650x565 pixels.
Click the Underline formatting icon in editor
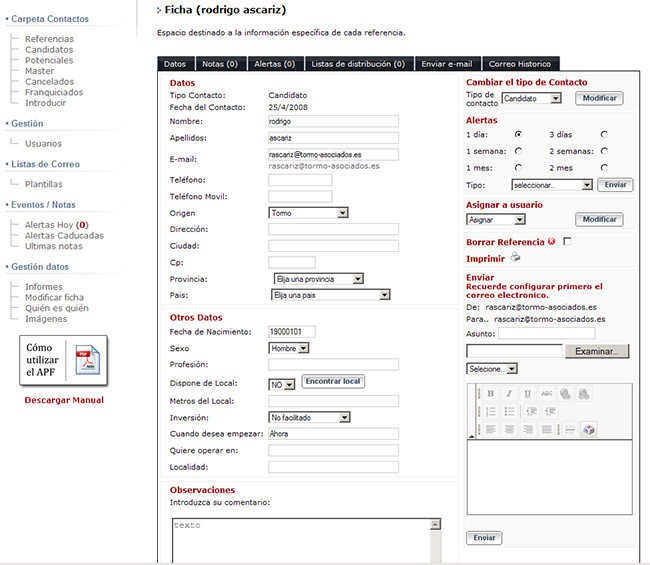pos(529,394)
